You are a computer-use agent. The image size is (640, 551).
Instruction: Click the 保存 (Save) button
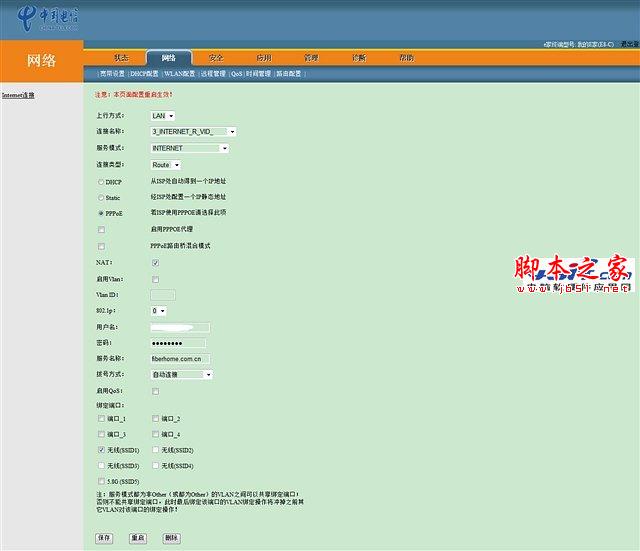point(104,538)
